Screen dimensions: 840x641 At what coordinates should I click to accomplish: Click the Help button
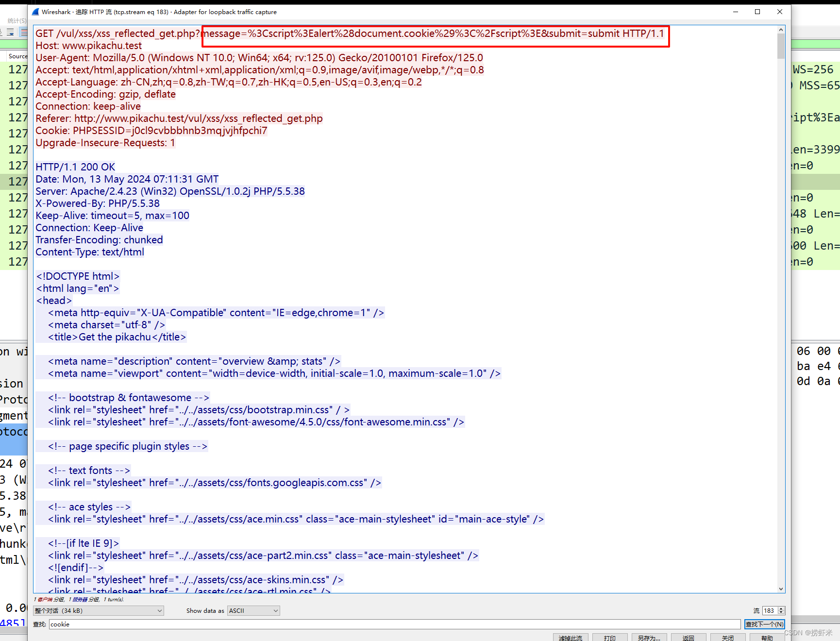(x=767, y=638)
